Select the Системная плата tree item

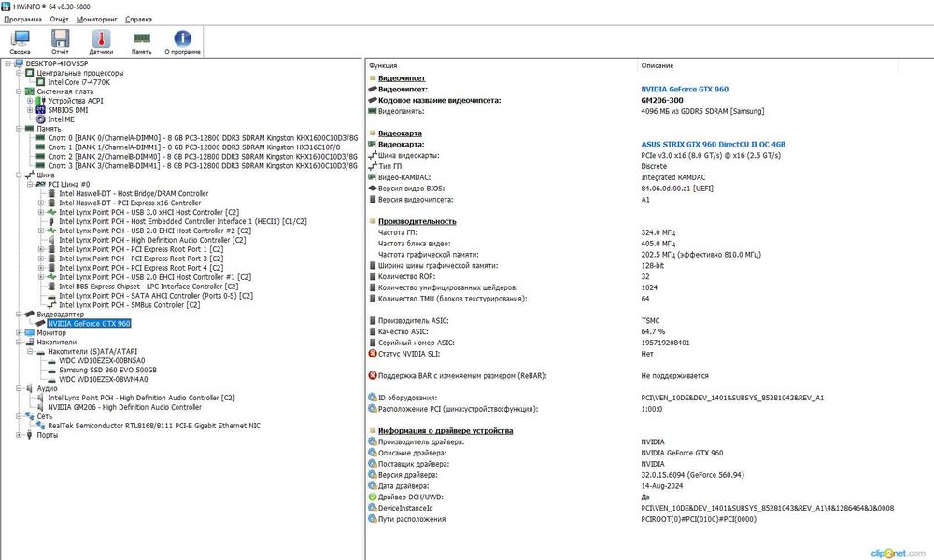tap(65, 91)
